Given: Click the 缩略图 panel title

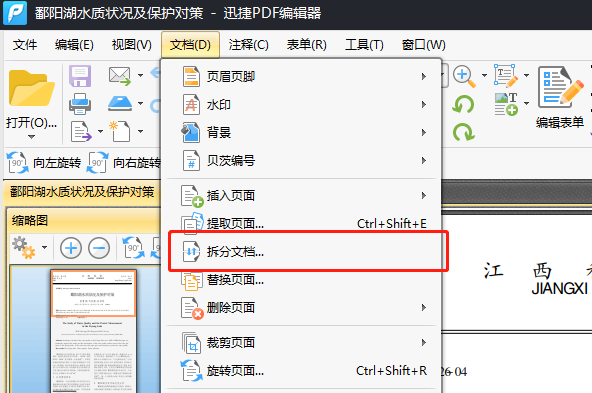Looking at the screenshot, I should (29, 220).
